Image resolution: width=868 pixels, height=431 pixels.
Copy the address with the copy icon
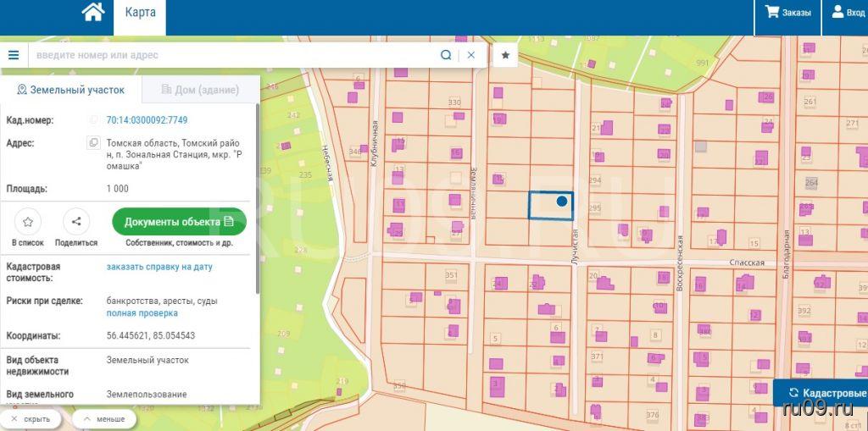click(x=94, y=143)
